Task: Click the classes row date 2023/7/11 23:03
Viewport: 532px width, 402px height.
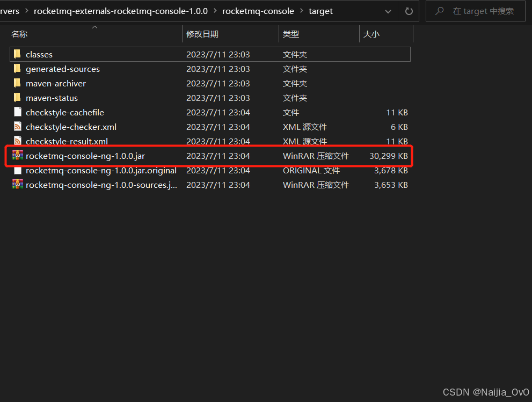Action: [x=218, y=54]
